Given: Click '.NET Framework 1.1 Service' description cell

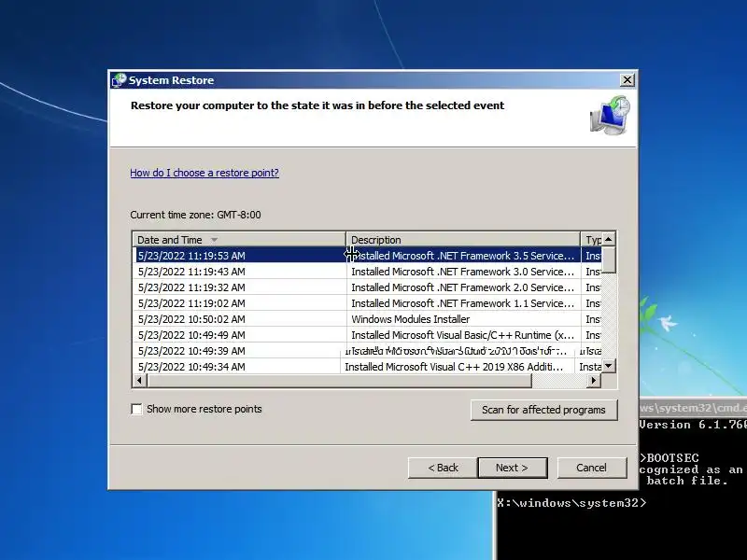Looking at the screenshot, I should [462, 303].
